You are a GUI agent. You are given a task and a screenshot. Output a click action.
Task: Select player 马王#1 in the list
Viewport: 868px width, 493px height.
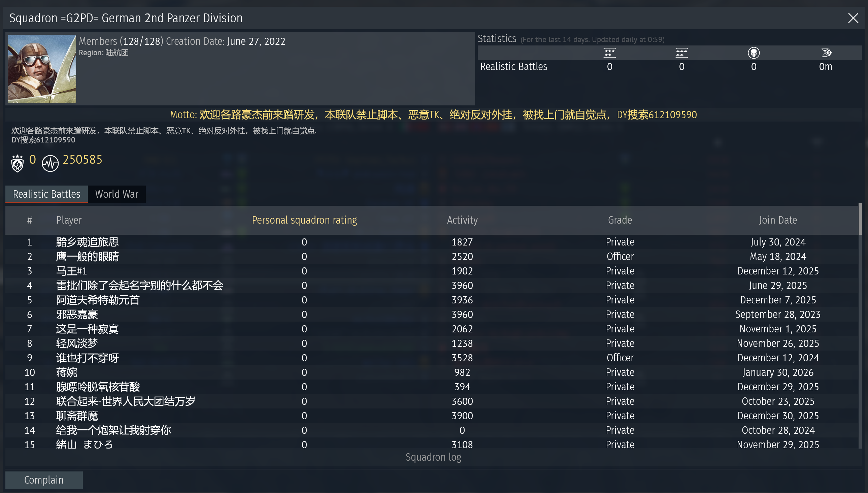coord(72,271)
